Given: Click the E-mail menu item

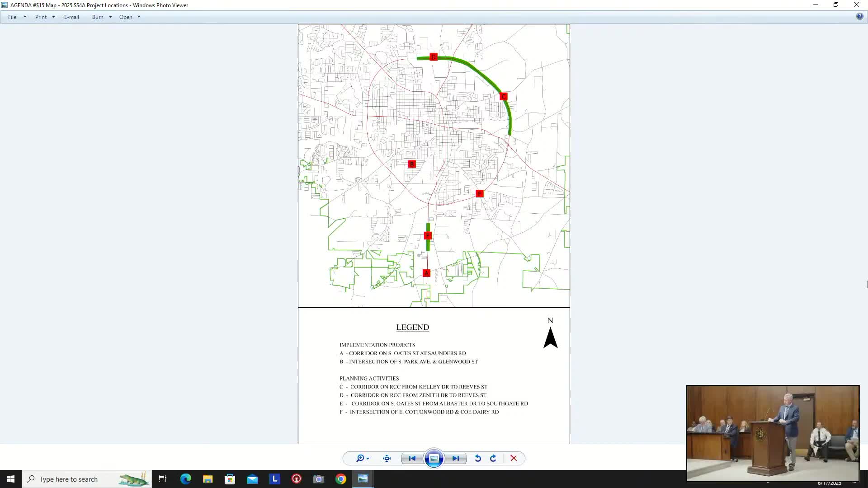Looking at the screenshot, I should 71,17.
